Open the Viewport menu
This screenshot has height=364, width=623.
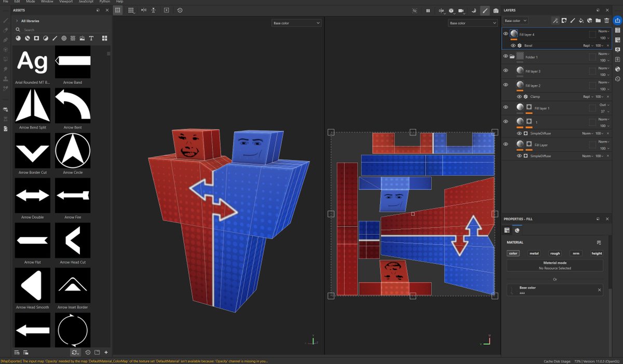pos(66,2)
